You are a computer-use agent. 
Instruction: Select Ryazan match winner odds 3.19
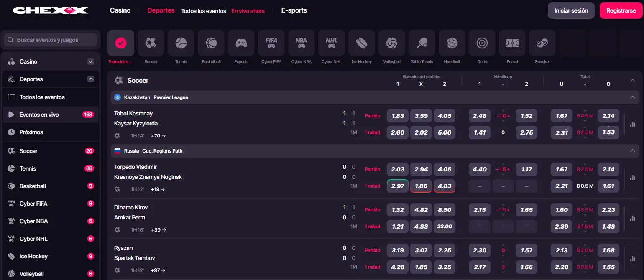click(398, 250)
